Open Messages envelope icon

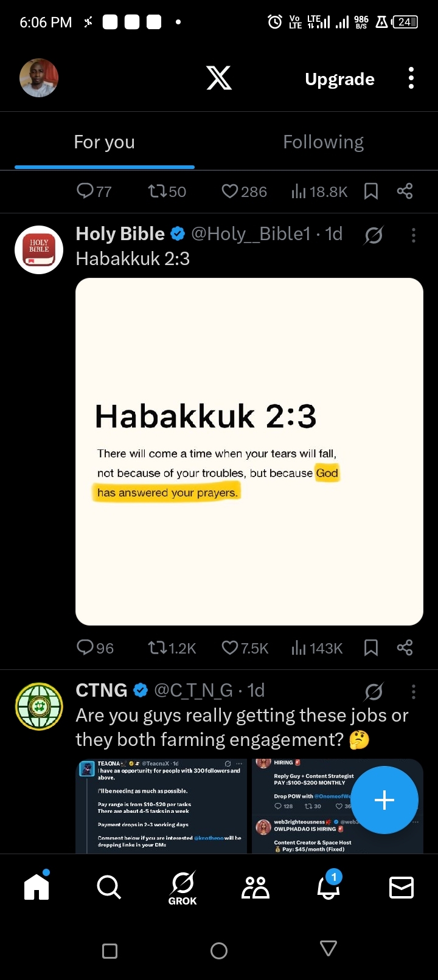[401, 888]
